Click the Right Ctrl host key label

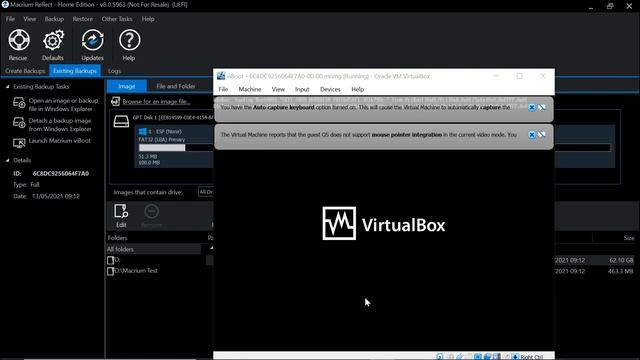coord(531,357)
